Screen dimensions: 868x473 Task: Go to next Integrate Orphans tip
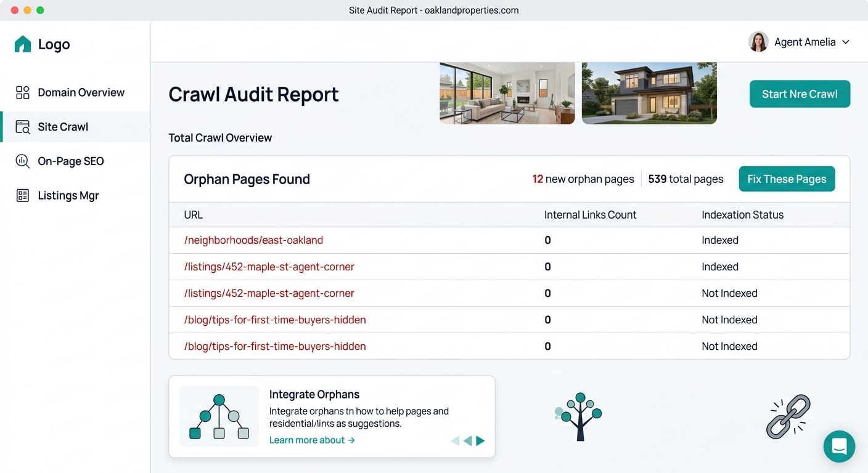tap(480, 441)
